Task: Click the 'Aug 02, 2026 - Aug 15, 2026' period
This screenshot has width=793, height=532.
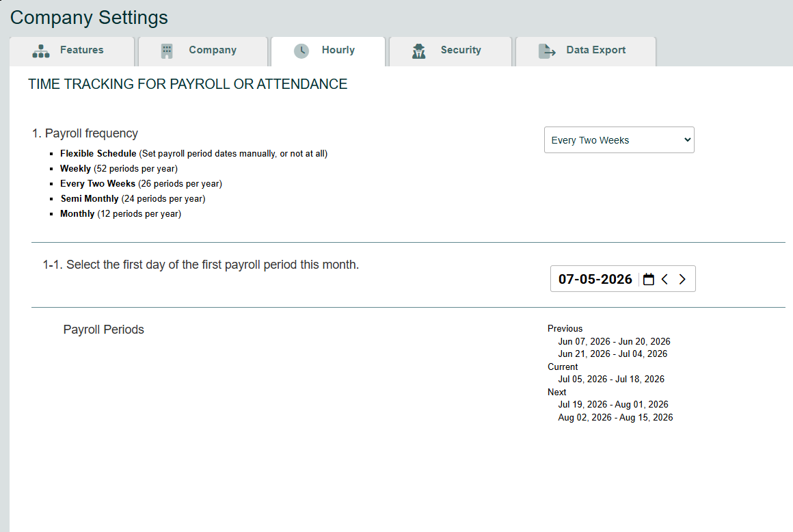Action: 615,418
